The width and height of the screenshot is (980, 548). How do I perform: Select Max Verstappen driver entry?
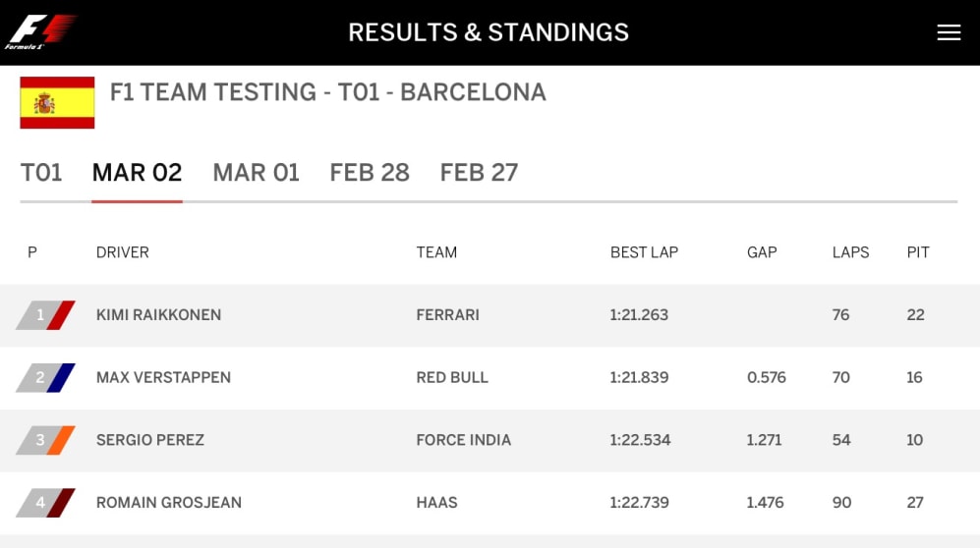[163, 378]
